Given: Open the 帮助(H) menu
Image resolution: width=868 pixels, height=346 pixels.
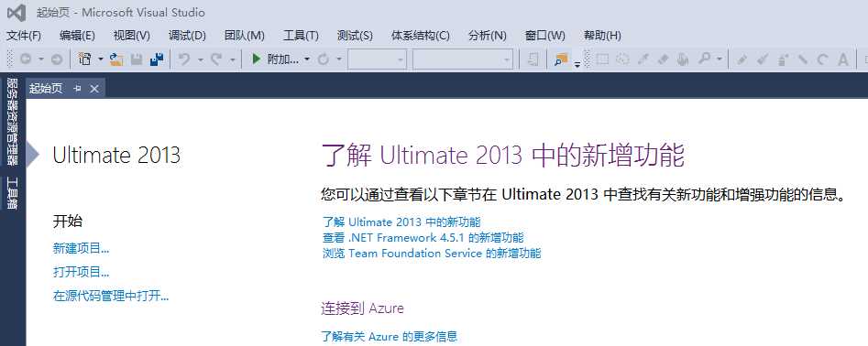Looking at the screenshot, I should (x=602, y=36).
